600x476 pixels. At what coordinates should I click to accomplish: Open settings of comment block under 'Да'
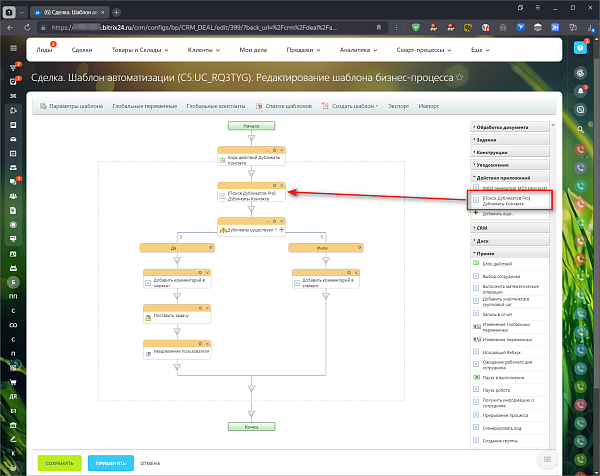(x=200, y=272)
